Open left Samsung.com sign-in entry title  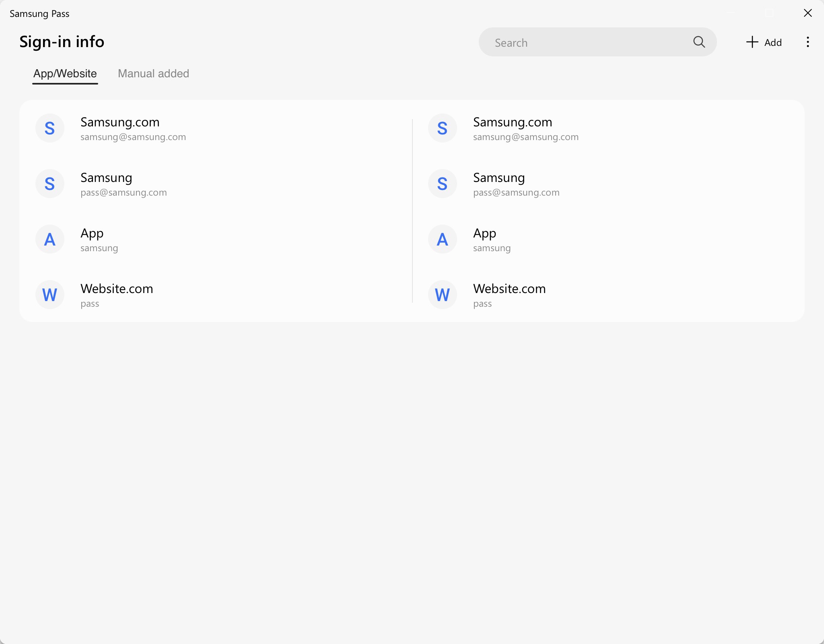[120, 122]
